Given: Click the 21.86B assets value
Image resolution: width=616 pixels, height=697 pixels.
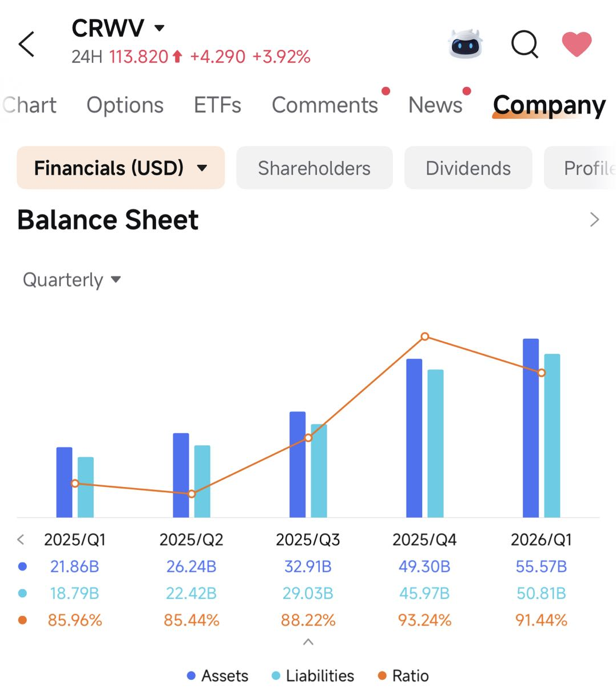Looking at the screenshot, I should click(x=74, y=567).
